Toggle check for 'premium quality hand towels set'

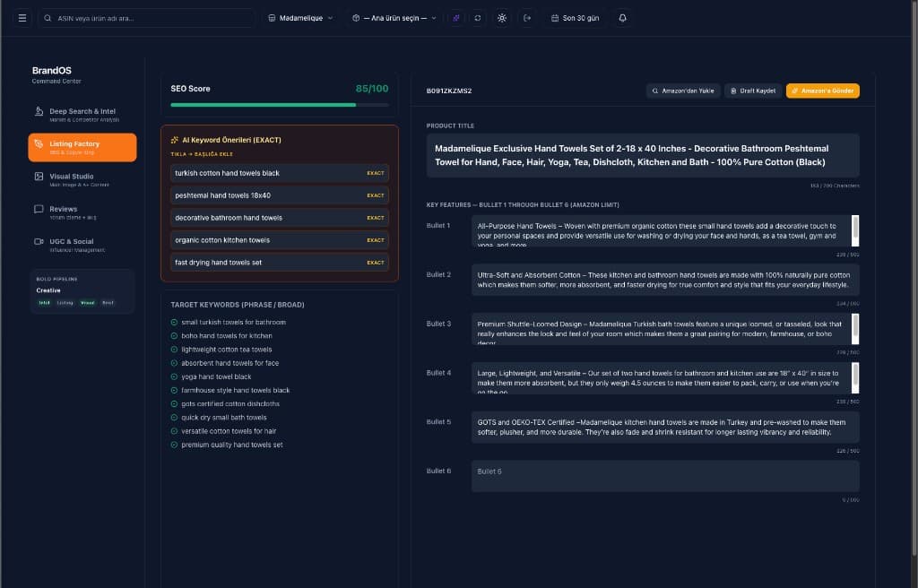coord(174,445)
